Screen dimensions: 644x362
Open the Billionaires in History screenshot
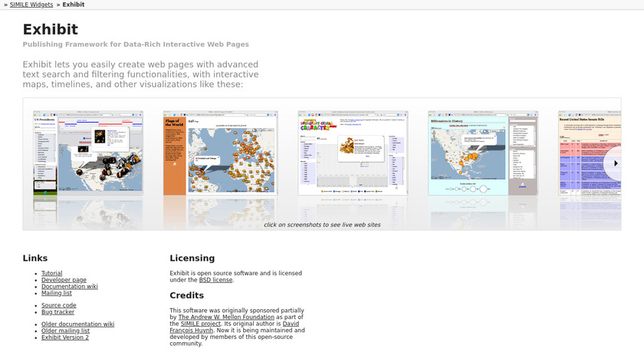coord(483,153)
